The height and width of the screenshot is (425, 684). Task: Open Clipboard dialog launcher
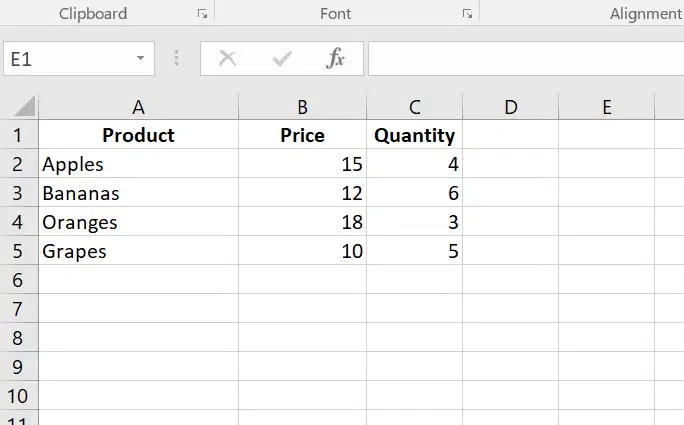coord(202,14)
